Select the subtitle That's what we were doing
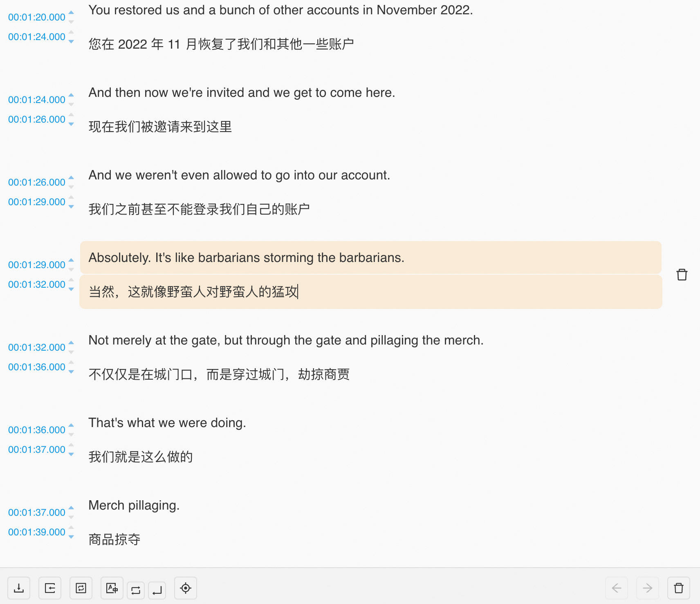This screenshot has width=700, height=604. tap(167, 423)
